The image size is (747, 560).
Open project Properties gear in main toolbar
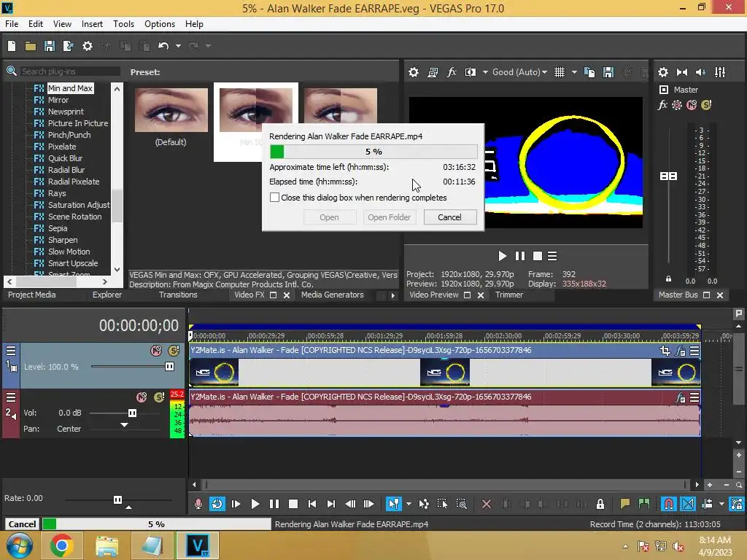[x=88, y=46]
